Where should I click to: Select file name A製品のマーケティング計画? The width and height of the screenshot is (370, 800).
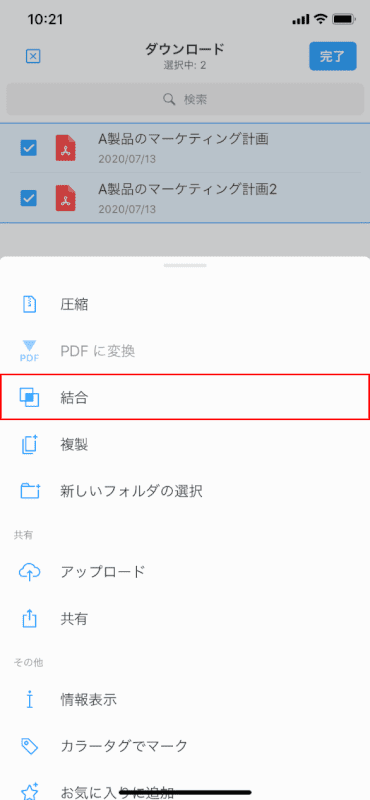pos(183,139)
